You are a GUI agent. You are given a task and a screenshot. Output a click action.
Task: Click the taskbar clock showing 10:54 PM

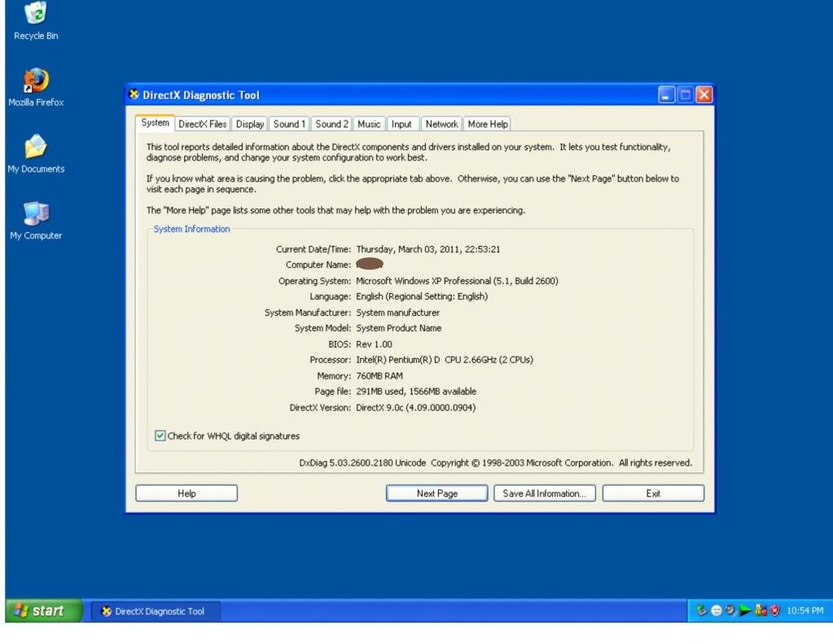point(805,611)
